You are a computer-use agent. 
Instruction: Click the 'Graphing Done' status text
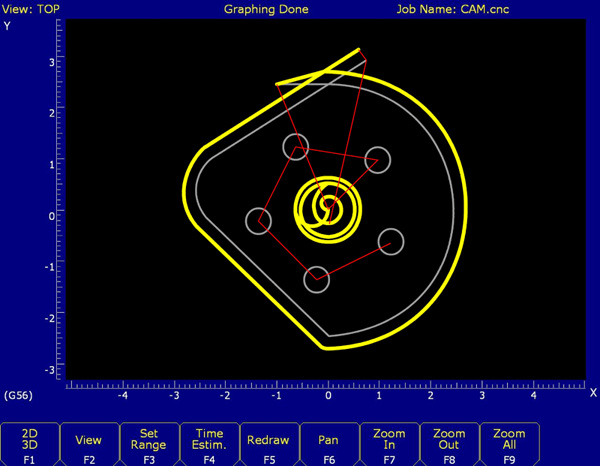266,9
